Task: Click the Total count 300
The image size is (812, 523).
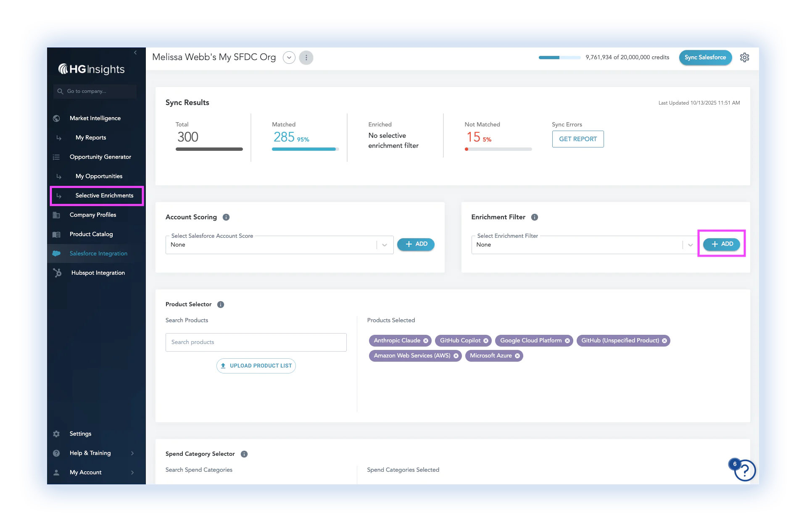Action: click(187, 137)
